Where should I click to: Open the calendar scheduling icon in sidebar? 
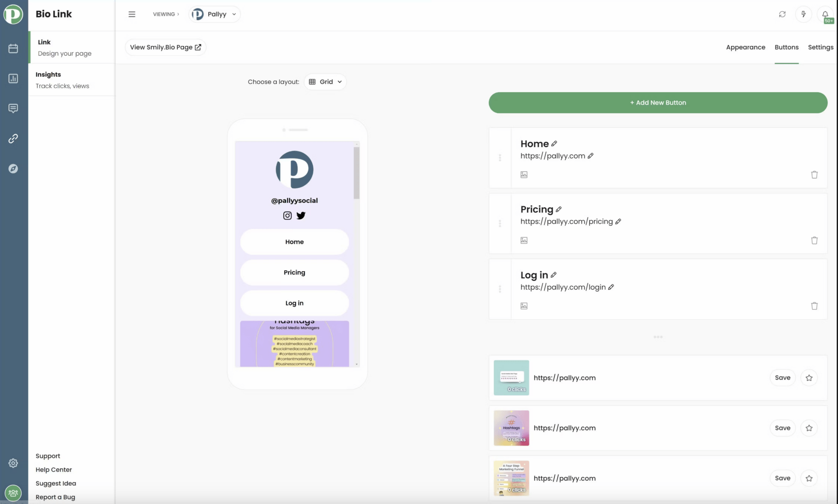pos(13,48)
